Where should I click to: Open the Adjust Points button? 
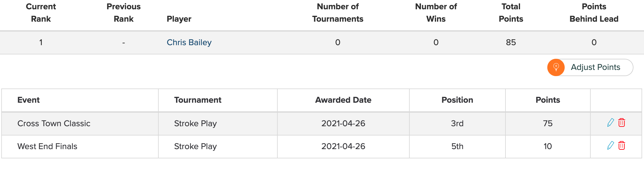[x=590, y=67]
